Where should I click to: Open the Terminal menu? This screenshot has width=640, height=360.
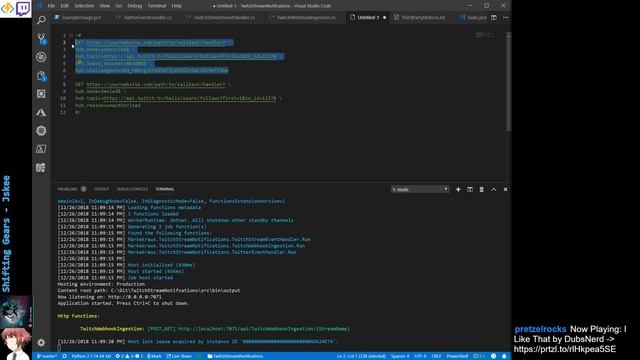click(x=157, y=6)
